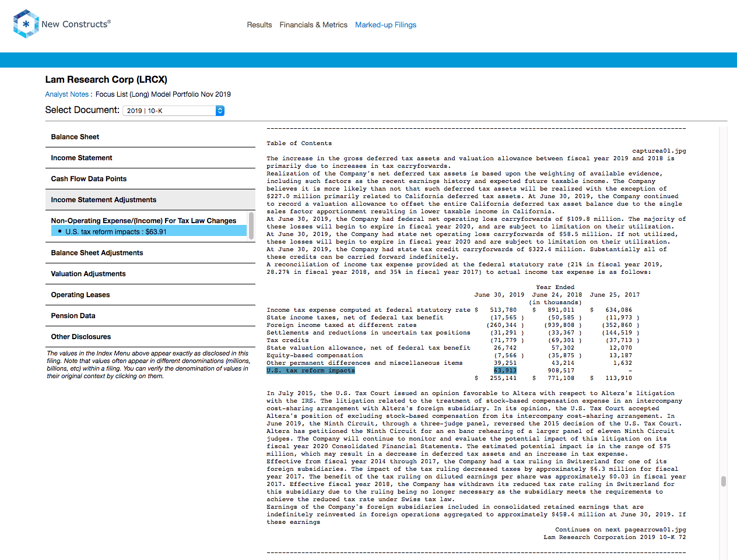The width and height of the screenshot is (737, 560).
Task: Click the 513,780 table value
Action: 503,310
